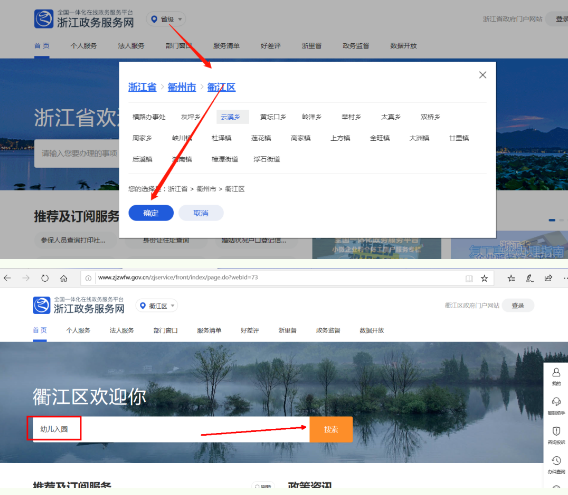The width and height of the screenshot is (568, 495).
Task: Click the browser back arrow
Action: [8, 278]
